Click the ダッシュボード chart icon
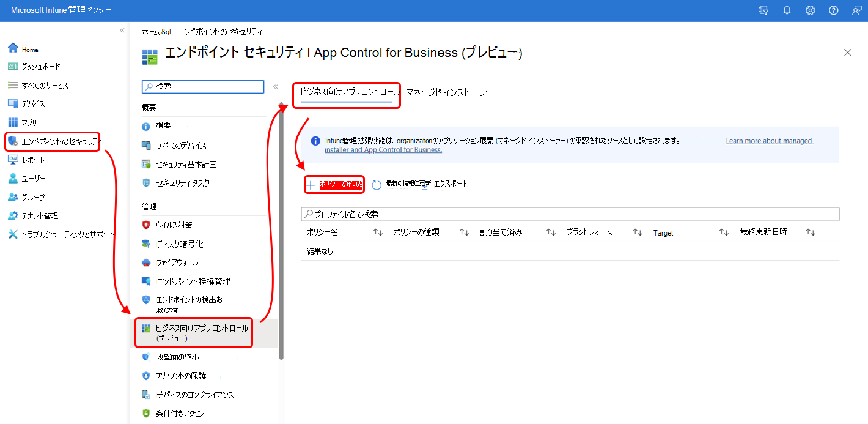 (x=13, y=66)
